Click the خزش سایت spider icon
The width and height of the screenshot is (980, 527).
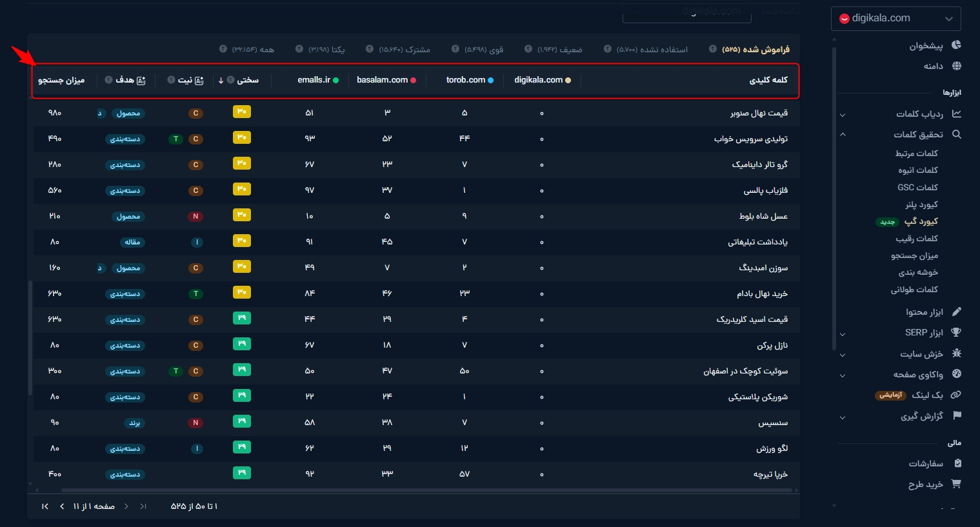click(956, 353)
